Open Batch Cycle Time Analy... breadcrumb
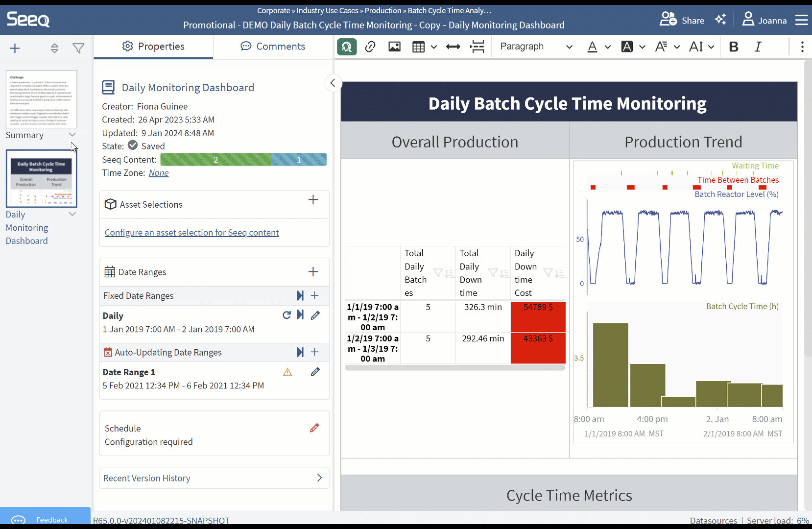812x529 pixels. coord(449,10)
